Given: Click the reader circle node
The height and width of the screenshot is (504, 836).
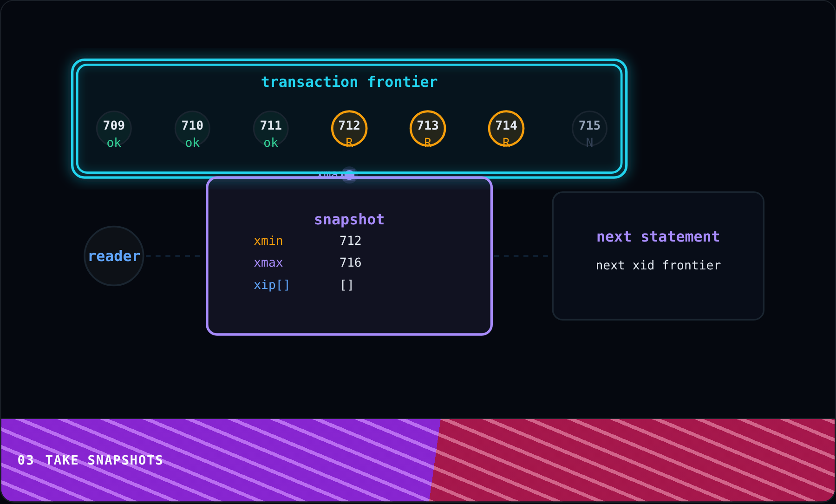Looking at the screenshot, I should click(114, 256).
